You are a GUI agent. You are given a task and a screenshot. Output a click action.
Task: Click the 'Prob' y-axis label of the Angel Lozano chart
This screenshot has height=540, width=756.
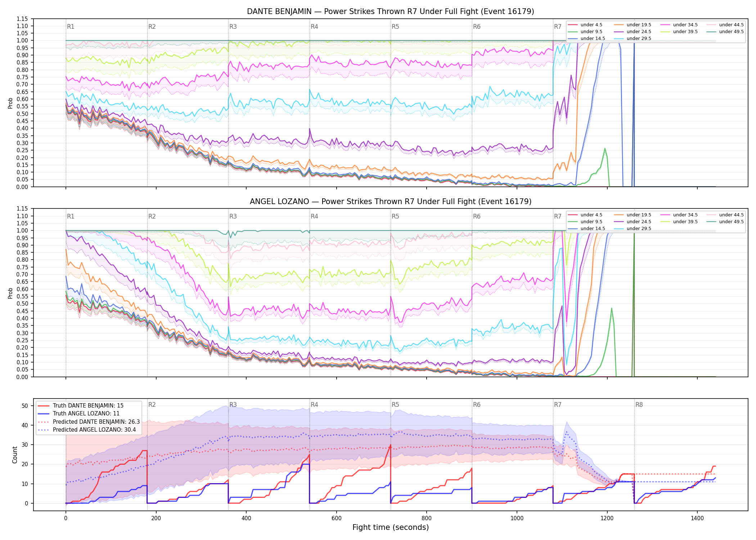pos(10,293)
